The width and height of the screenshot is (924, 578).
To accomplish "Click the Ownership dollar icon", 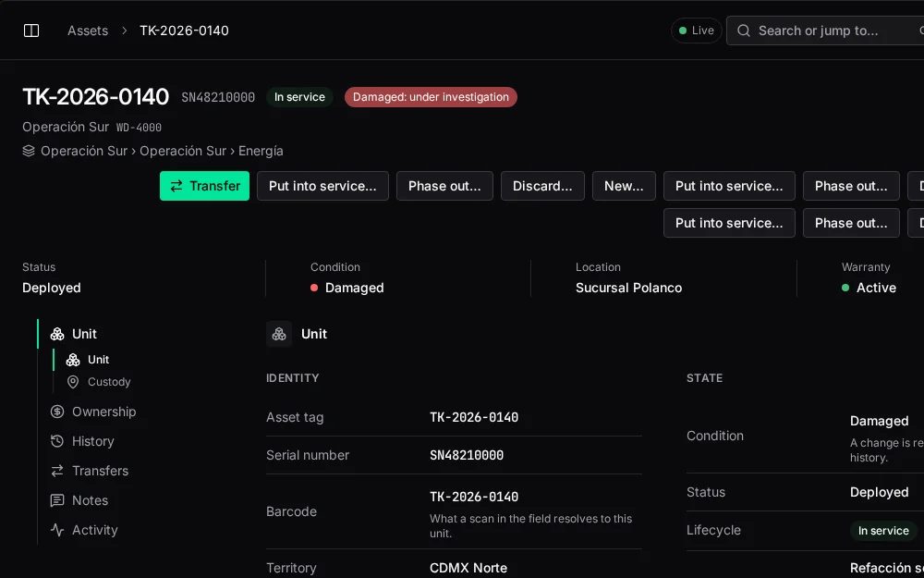I will point(57,412).
